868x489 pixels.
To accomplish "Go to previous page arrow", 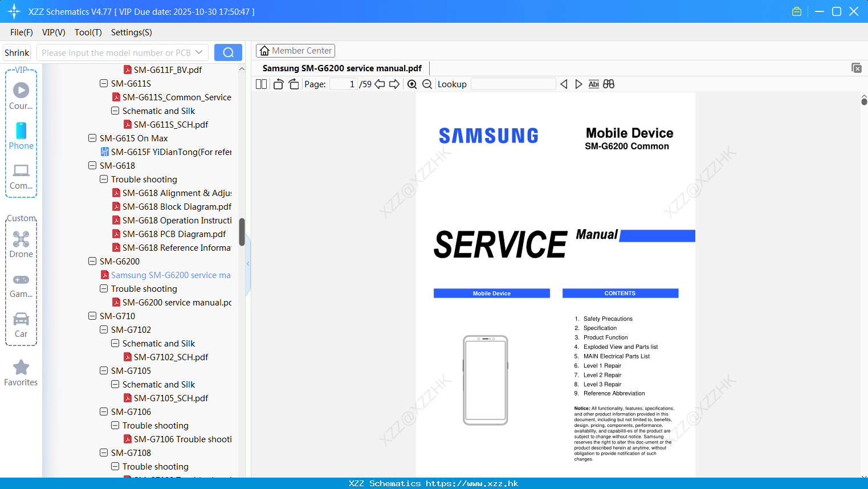I will (380, 84).
